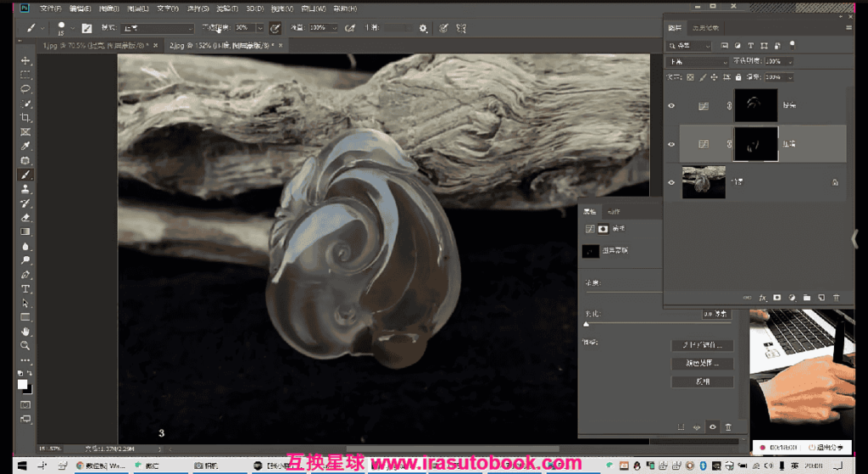Screen dimensions: 868x474
Task: Switch to the History panel tab
Action: tap(706, 28)
